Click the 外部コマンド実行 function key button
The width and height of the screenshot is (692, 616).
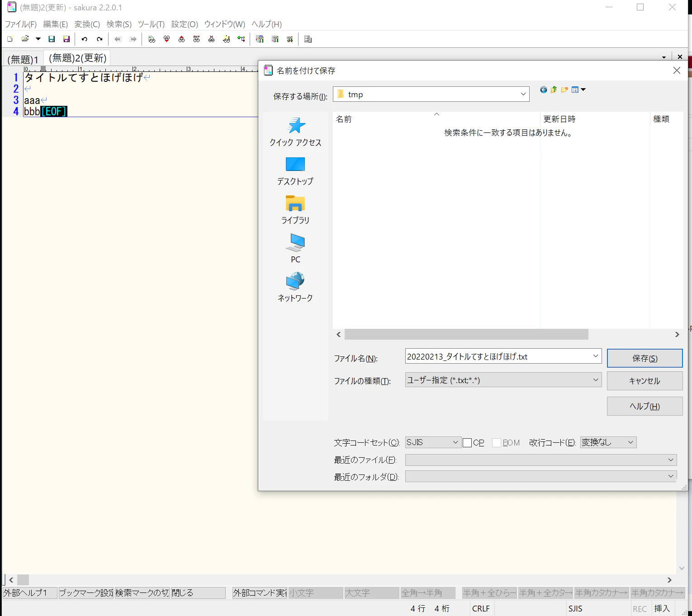click(x=260, y=592)
